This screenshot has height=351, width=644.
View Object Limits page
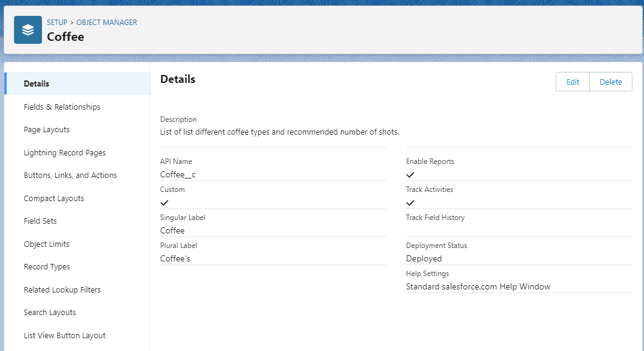coord(46,244)
